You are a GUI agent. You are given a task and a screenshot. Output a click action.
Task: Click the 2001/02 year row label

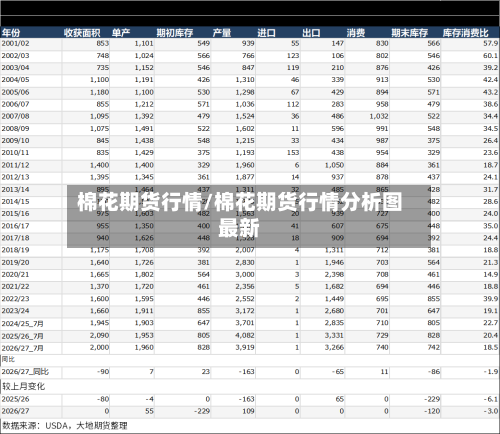point(15,43)
